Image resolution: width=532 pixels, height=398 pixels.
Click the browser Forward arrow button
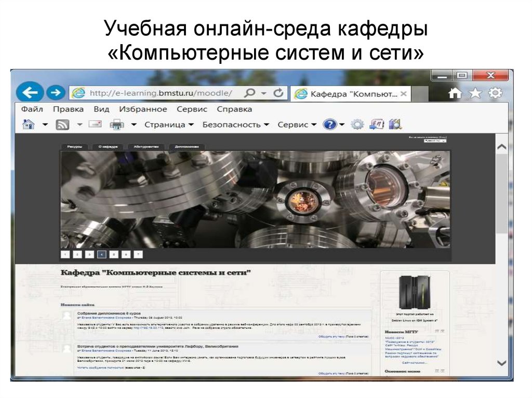[54, 93]
